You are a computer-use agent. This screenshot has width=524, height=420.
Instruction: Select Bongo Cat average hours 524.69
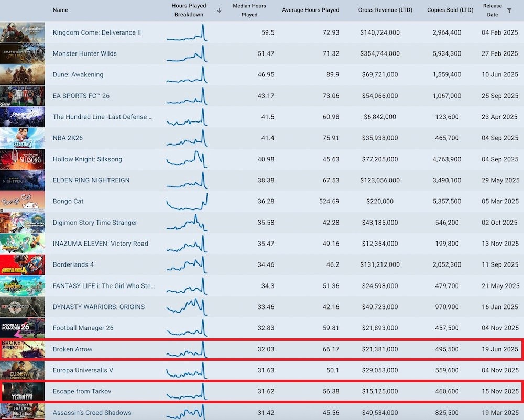point(329,201)
